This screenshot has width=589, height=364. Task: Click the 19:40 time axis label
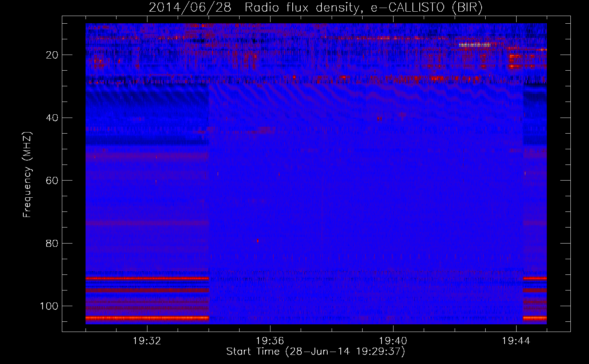[x=393, y=341]
